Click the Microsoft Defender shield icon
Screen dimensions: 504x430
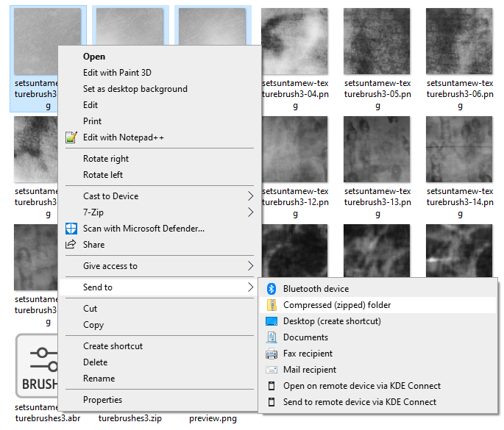coord(71,229)
